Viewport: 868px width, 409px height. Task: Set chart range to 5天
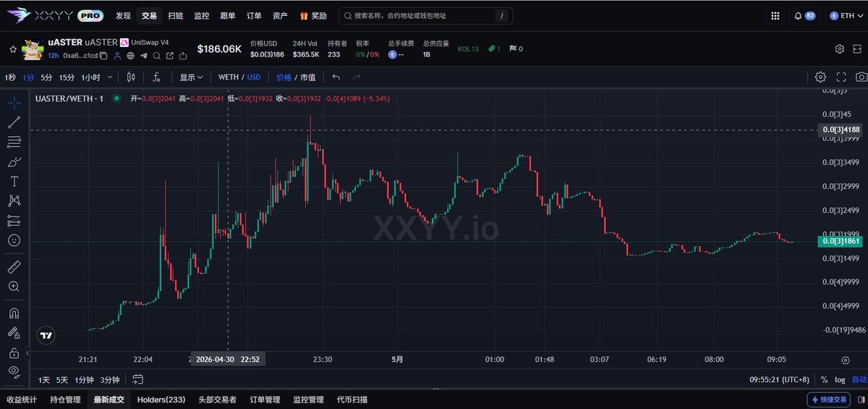tap(62, 379)
